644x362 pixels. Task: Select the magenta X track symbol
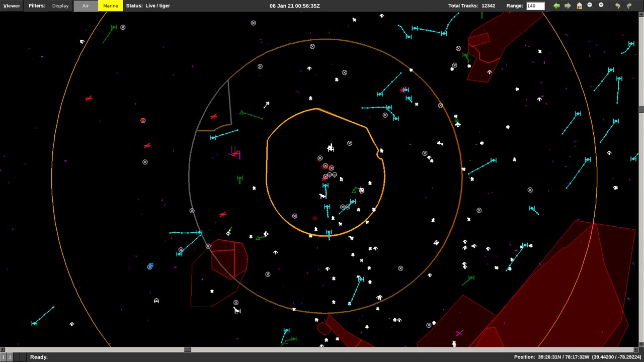pyautogui.click(x=459, y=333)
